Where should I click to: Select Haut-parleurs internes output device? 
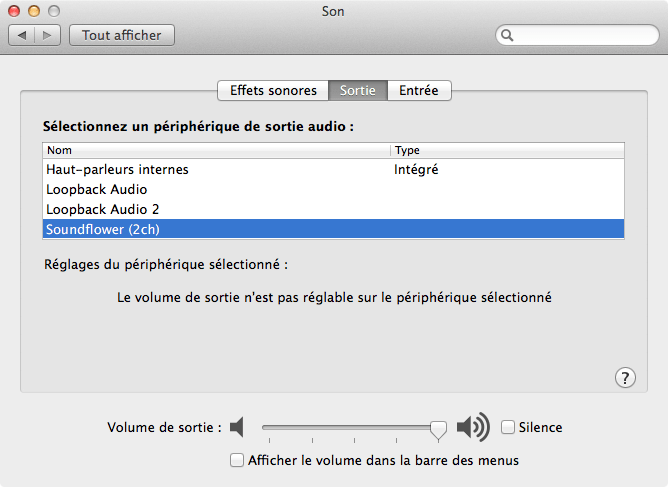(117, 170)
